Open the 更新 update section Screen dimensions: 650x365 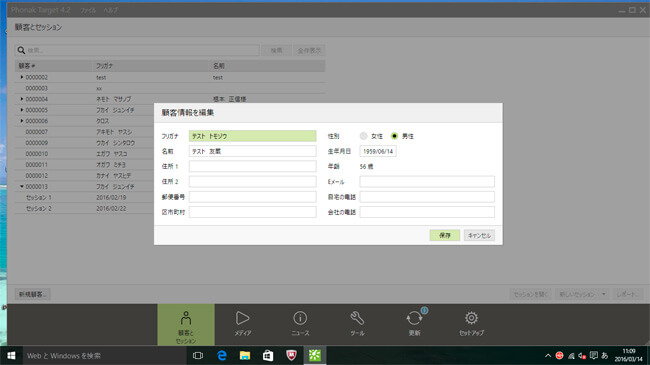coord(415,325)
